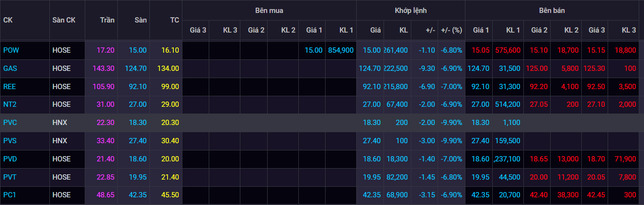
Task: Click POW sell price 15.05
Action: click(x=480, y=50)
